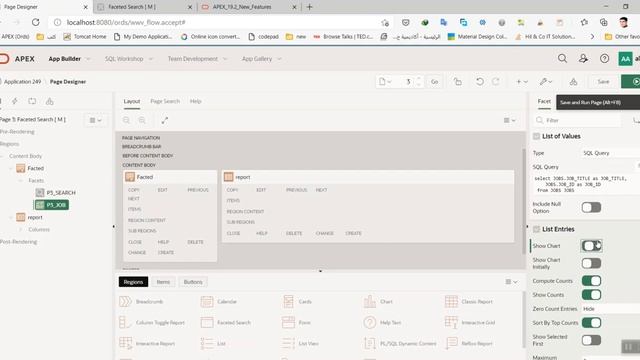The image size is (640, 360).
Task: Select the Calendar region gallery icon
Action: (x=207, y=302)
